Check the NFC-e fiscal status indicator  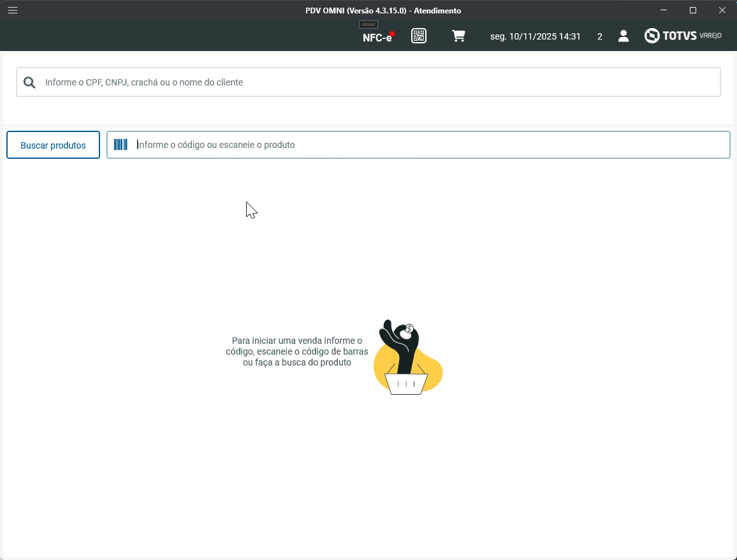tap(376, 37)
